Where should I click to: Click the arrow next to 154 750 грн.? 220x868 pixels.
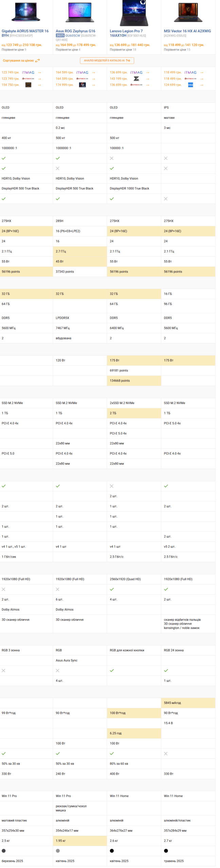[39, 85]
